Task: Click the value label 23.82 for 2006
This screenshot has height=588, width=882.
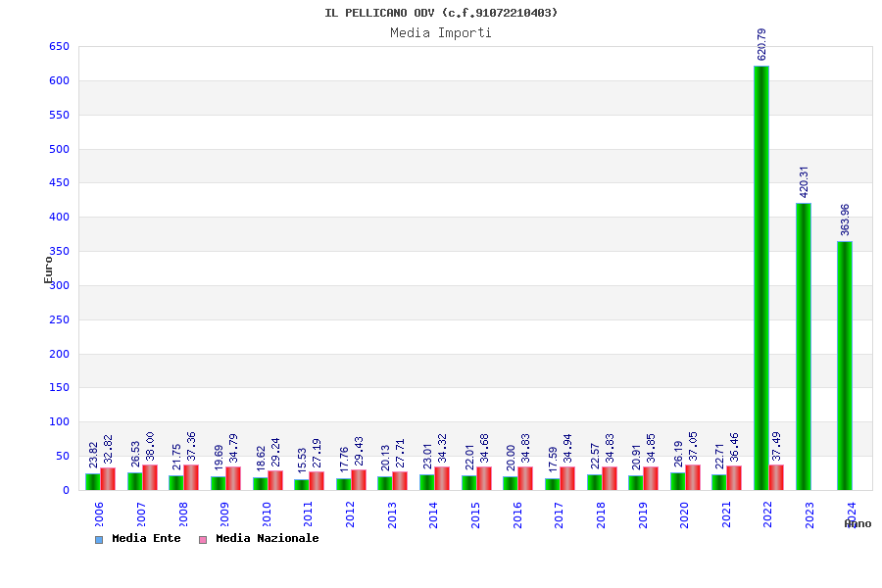Action: point(93,455)
